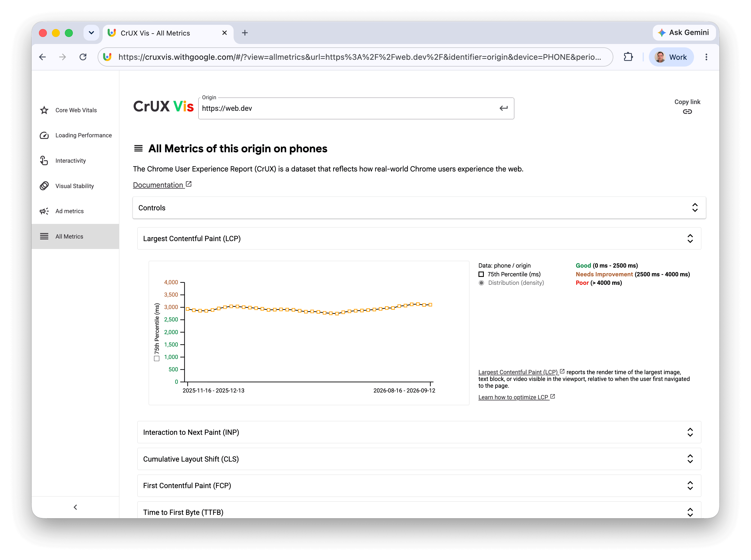Click the list icon beside the All Metrics heading

click(138, 148)
